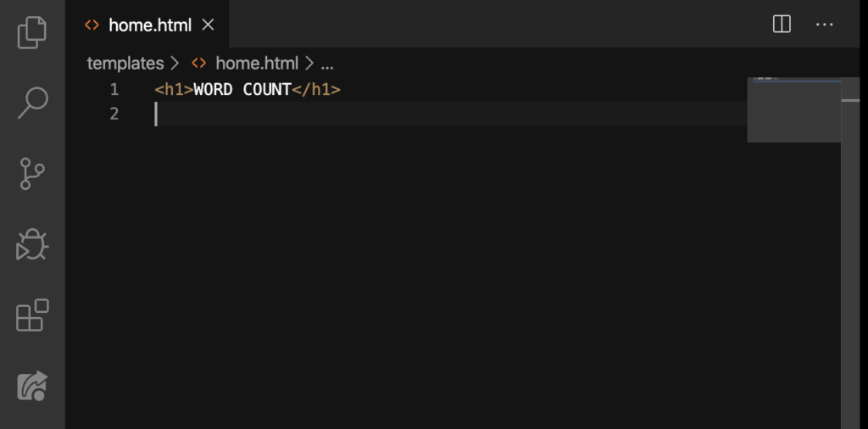Click the templates breadcrumb folder

[125, 63]
